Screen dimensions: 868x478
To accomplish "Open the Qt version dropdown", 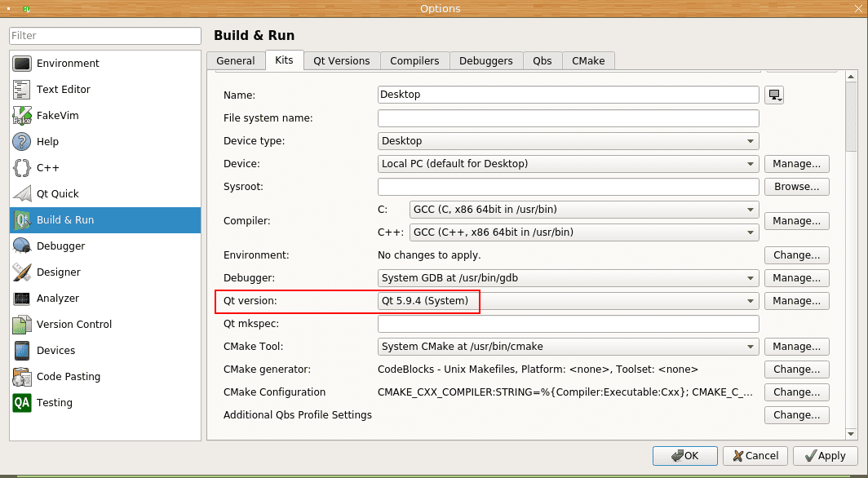I will pos(568,301).
